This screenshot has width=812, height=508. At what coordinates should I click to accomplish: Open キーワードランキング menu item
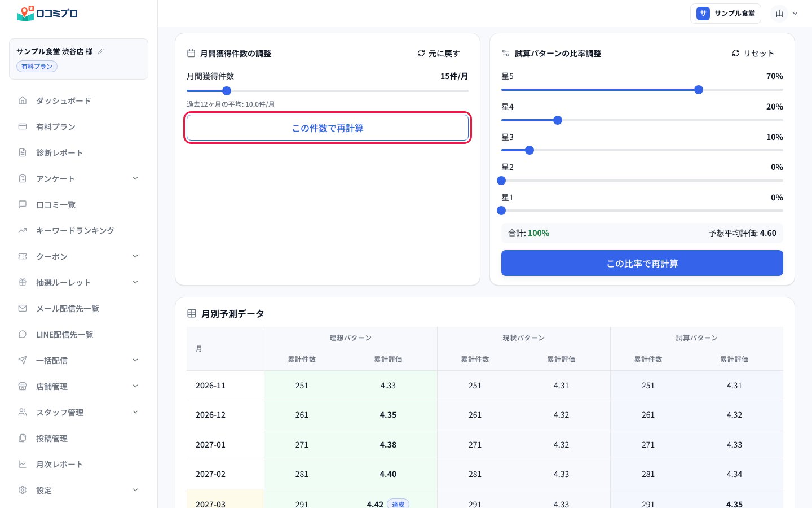pyautogui.click(x=78, y=230)
